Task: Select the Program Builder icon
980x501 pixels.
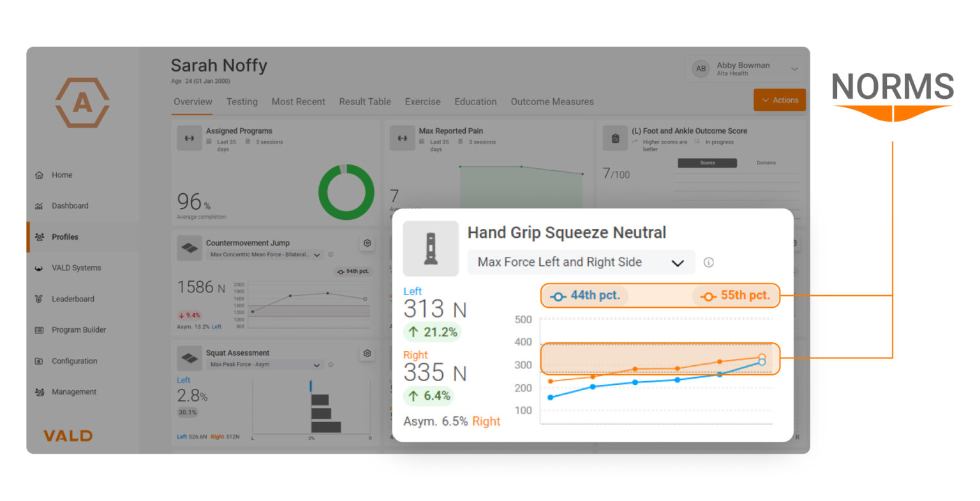Action: pyautogui.click(x=39, y=330)
